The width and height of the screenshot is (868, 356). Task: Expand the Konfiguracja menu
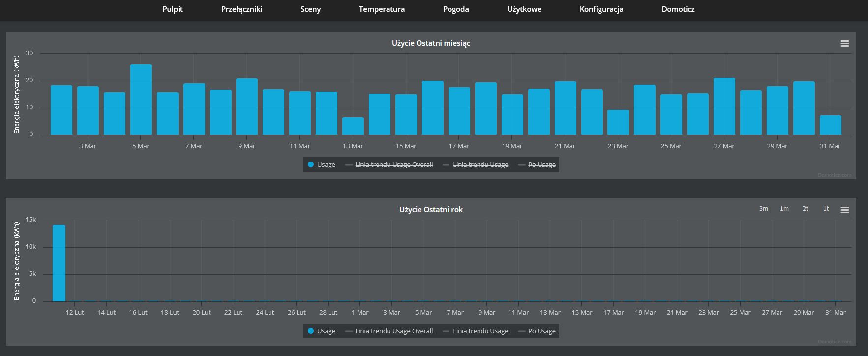tap(601, 9)
